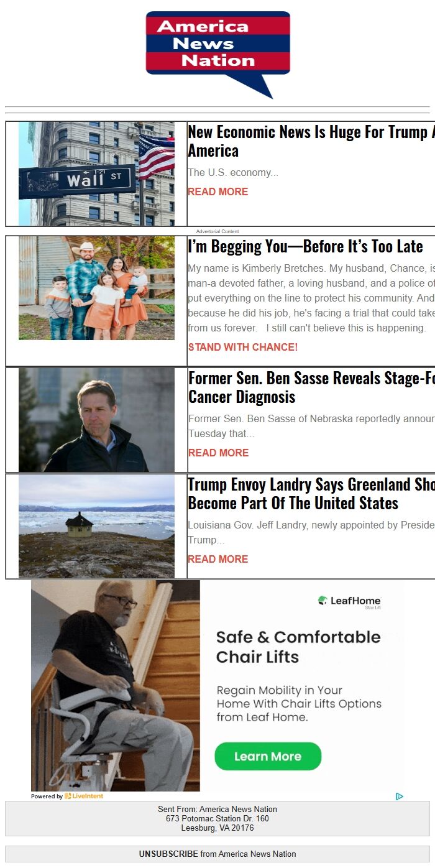Open the New Economic News headline
Image resolution: width=435 pixels, height=868 pixels.
tap(311, 141)
